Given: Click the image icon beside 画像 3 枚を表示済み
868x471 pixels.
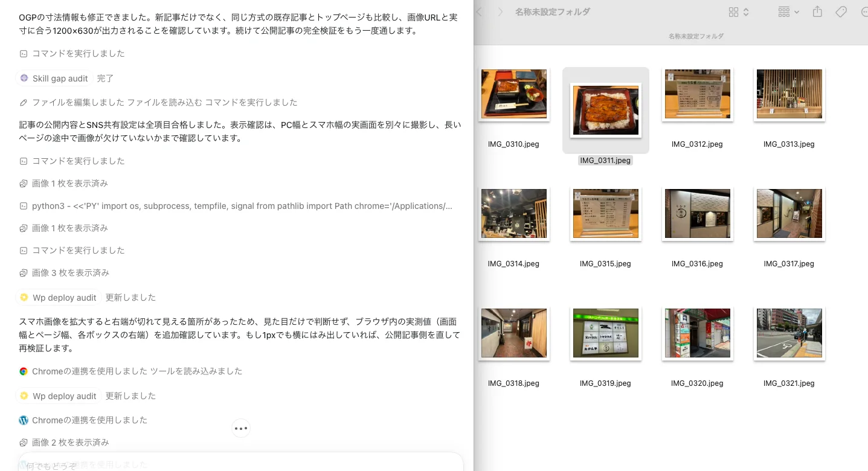Looking at the screenshot, I should [x=24, y=273].
